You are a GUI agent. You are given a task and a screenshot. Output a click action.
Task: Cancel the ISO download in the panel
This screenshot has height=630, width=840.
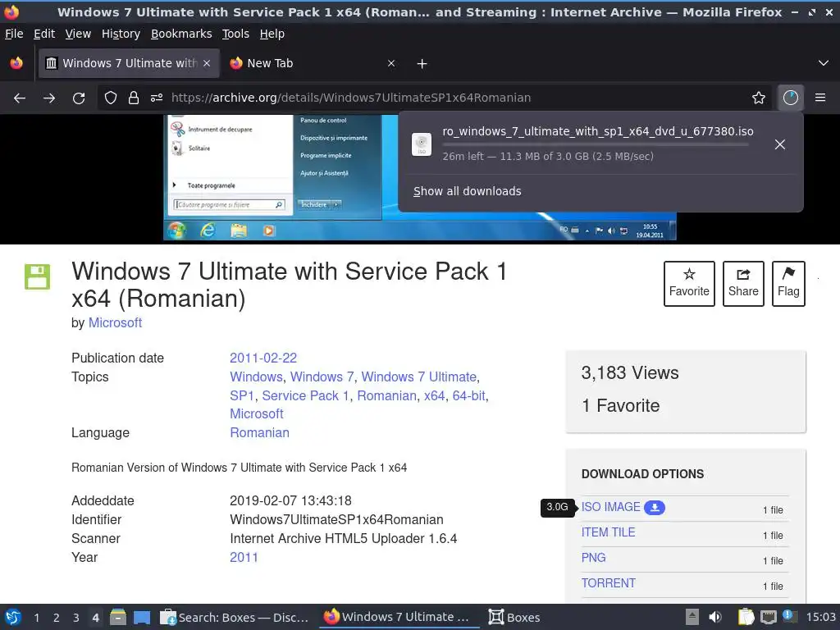click(780, 144)
